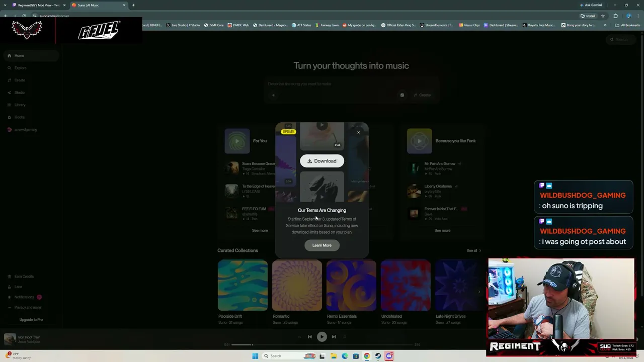Open the Fairway Lawn bookmark
This screenshot has width=644, height=362.
[327, 25]
